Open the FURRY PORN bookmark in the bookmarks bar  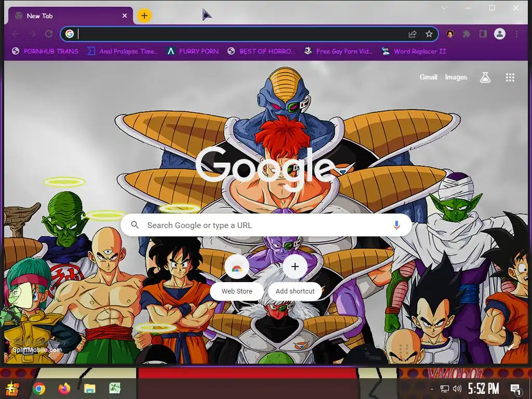[193, 51]
